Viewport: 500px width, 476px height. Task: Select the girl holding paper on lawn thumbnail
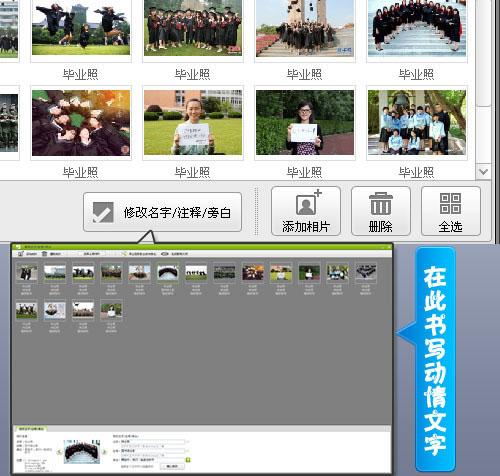[x=193, y=122]
